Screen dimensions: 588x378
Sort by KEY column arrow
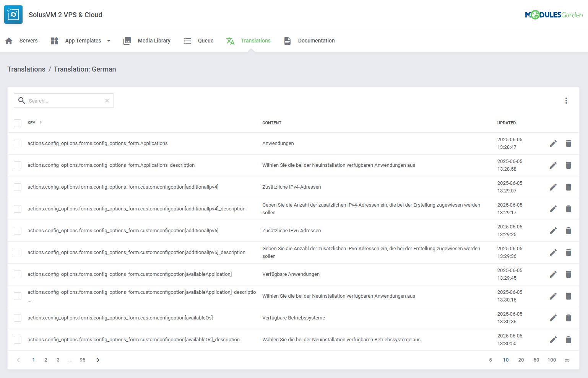41,123
